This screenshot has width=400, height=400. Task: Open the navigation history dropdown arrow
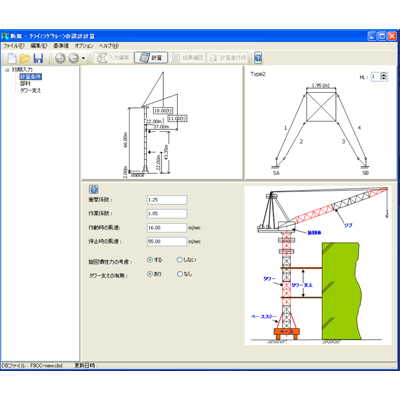point(83,58)
